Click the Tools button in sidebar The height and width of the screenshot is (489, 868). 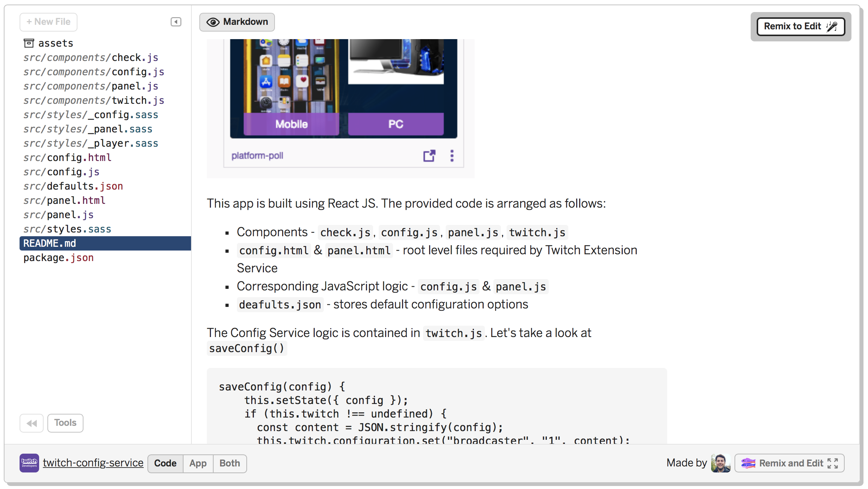[65, 422]
